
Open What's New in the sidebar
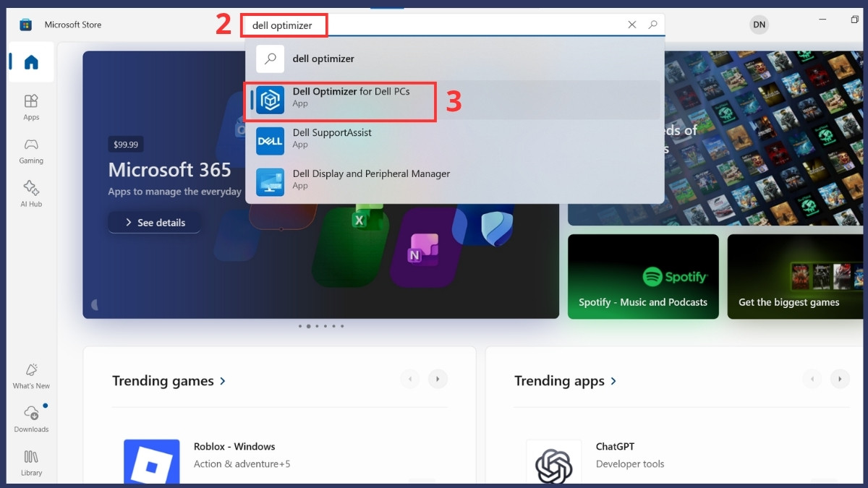(x=31, y=376)
